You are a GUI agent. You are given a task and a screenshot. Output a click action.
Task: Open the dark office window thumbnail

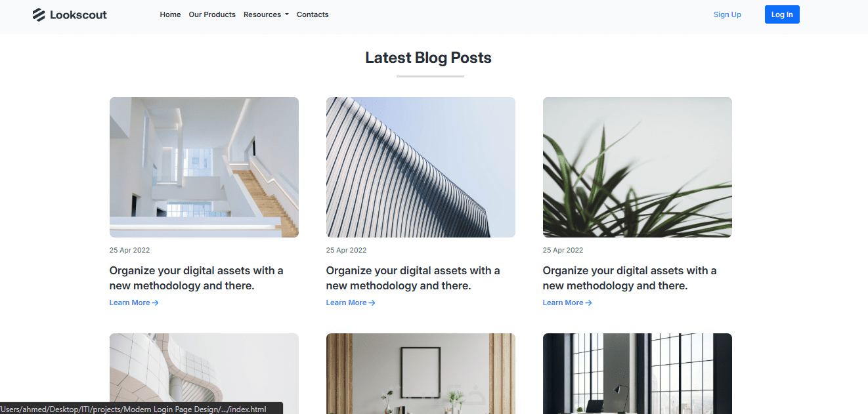[x=638, y=373]
